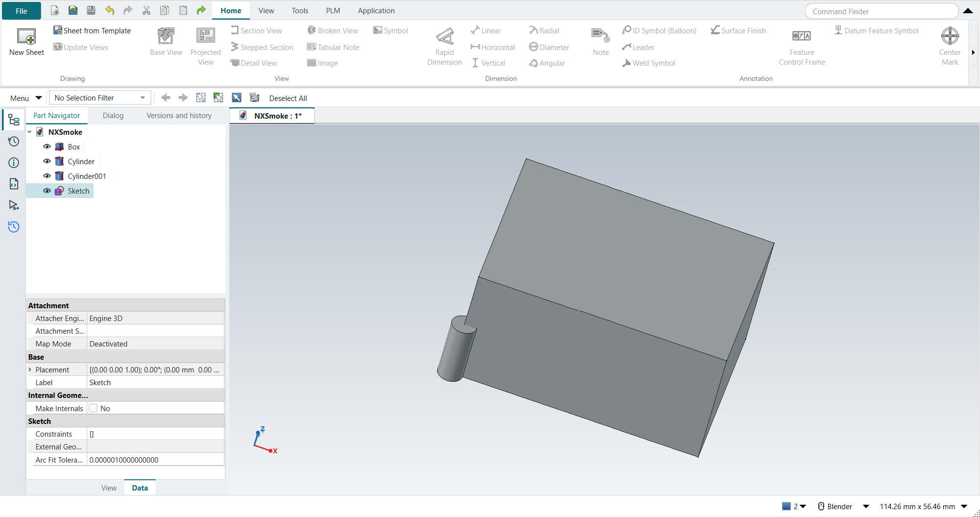This screenshot has width=980, height=517.
Task: Insert a Feature Control Frame
Action: tap(802, 47)
